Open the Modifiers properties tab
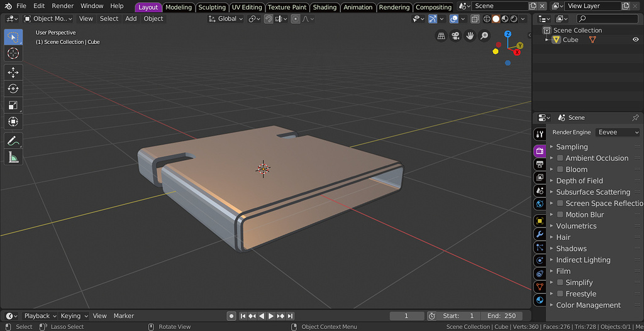The height and width of the screenshot is (331, 644). click(540, 234)
